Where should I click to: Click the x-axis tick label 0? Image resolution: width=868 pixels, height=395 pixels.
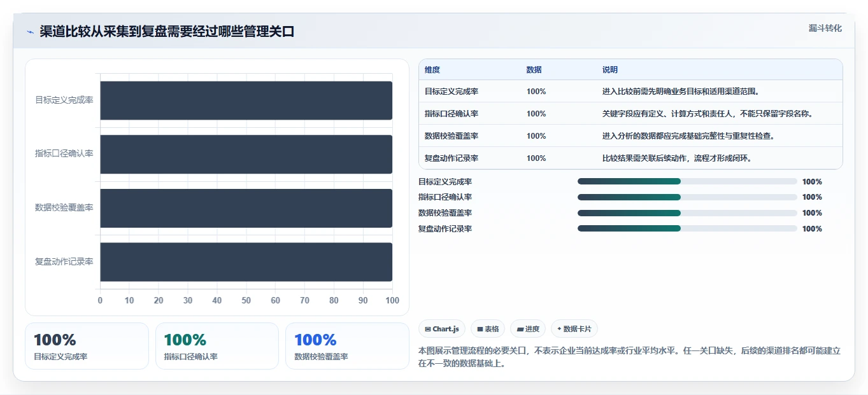click(100, 300)
